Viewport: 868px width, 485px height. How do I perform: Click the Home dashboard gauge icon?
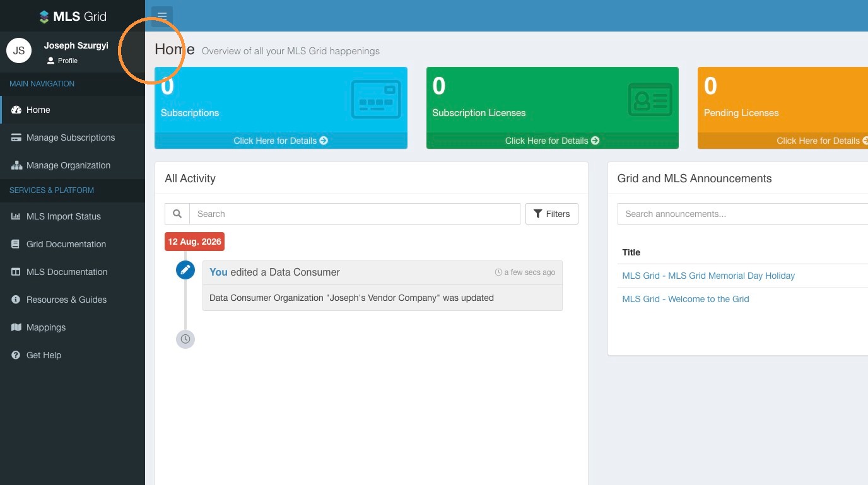point(16,110)
